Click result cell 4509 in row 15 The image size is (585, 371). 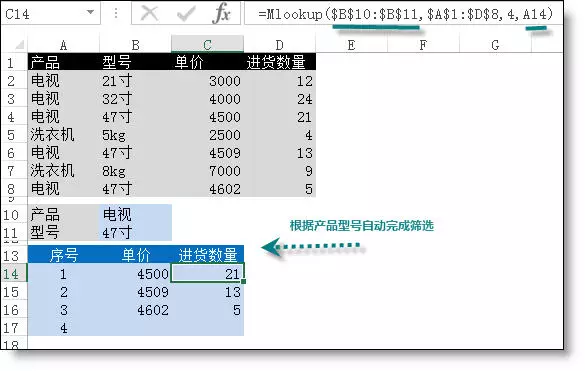point(135,292)
